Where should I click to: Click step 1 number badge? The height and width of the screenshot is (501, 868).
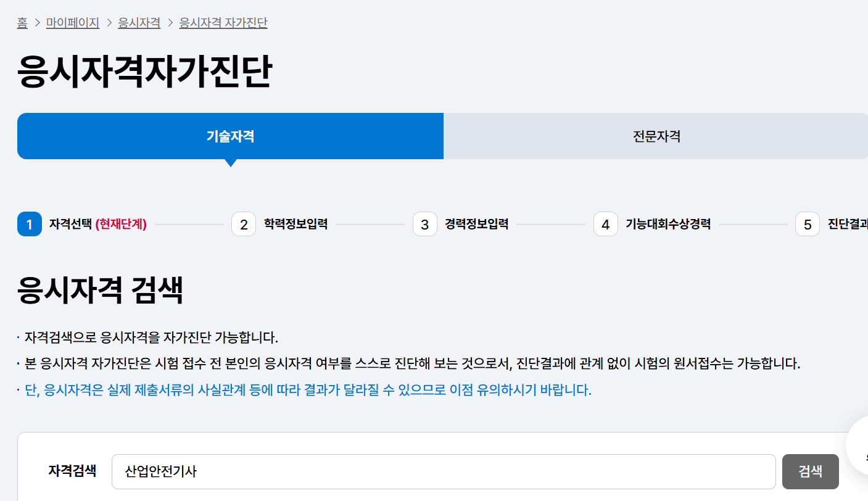point(30,224)
